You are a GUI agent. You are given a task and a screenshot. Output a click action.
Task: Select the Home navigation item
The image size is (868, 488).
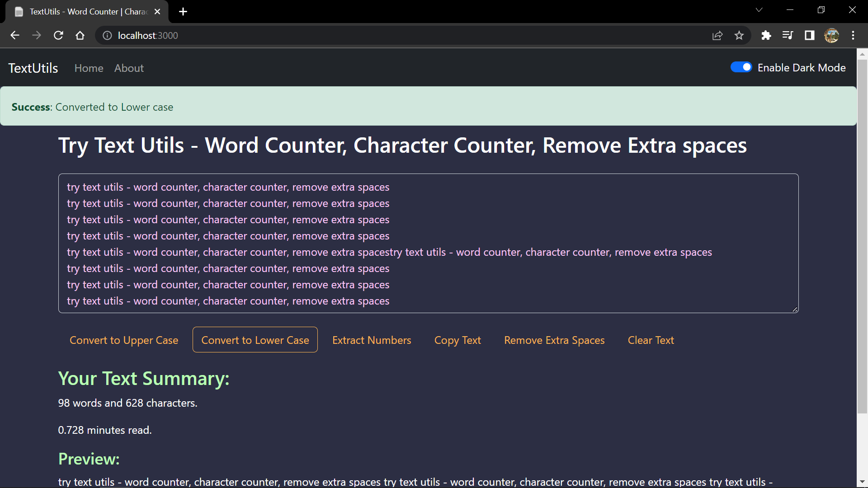(89, 68)
